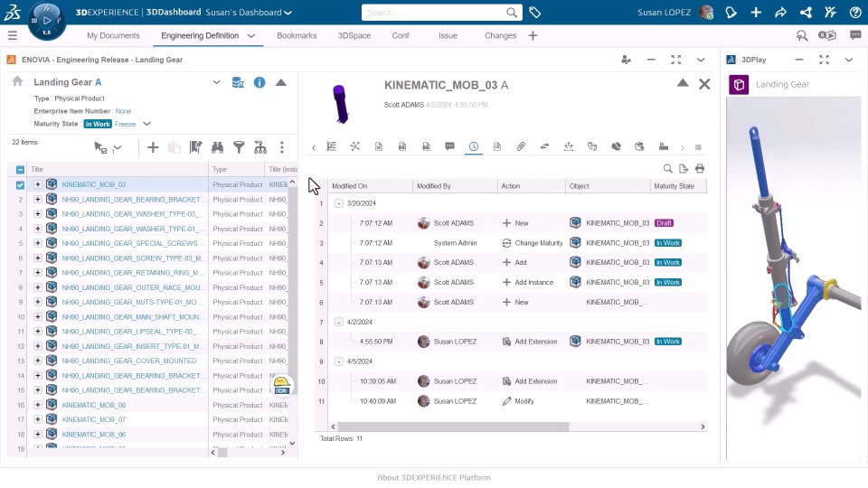The image size is (868, 488).
Task: Toggle the select-all header checkbox
Action: 21,169
